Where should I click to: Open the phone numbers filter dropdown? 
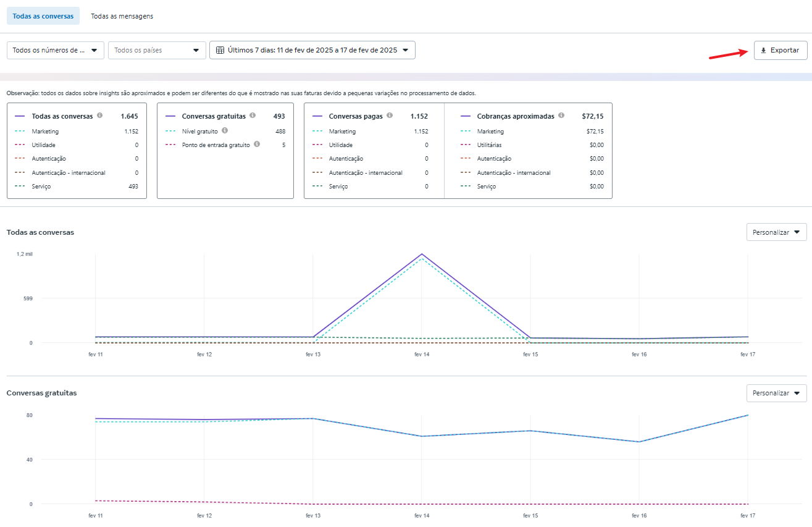click(x=56, y=50)
